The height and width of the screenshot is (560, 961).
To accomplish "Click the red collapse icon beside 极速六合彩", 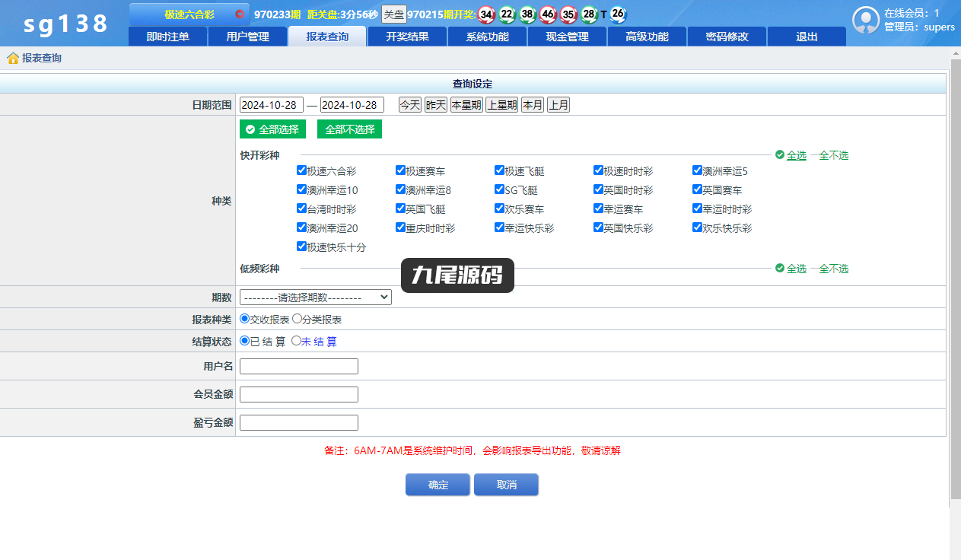I will coord(240,14).
